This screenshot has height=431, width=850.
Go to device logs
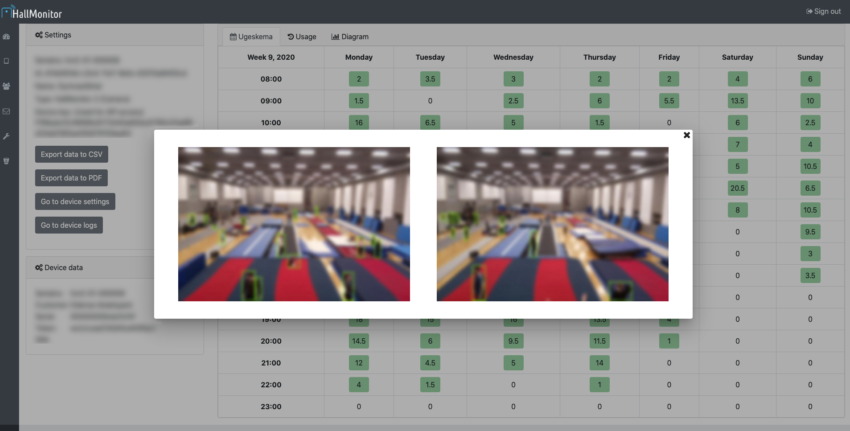coord(69,226)
